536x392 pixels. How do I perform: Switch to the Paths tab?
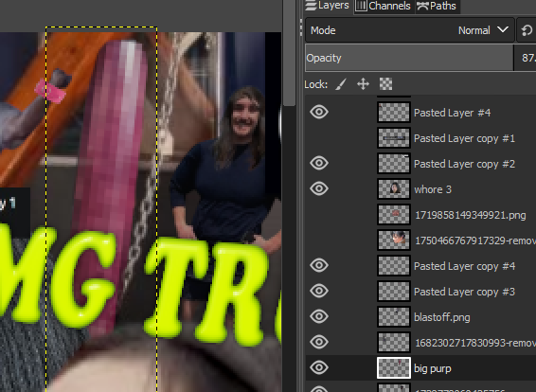pos(438,6)
